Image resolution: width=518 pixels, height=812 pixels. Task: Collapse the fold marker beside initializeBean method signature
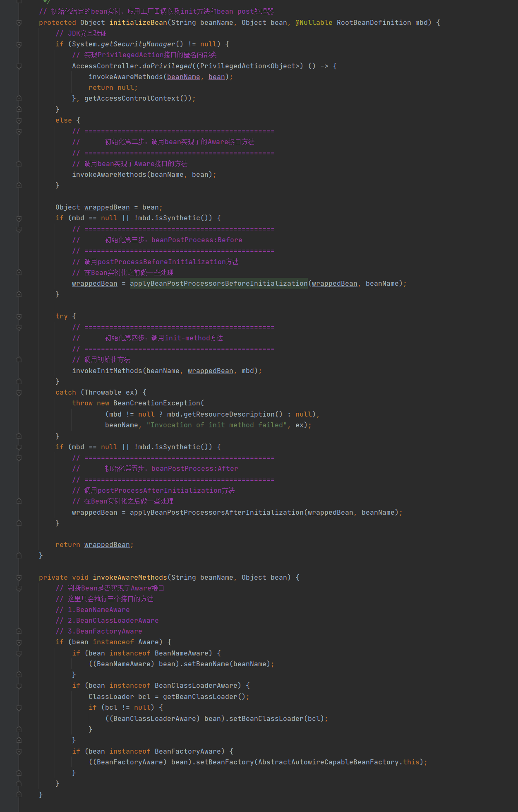click(x=19, y=23)
